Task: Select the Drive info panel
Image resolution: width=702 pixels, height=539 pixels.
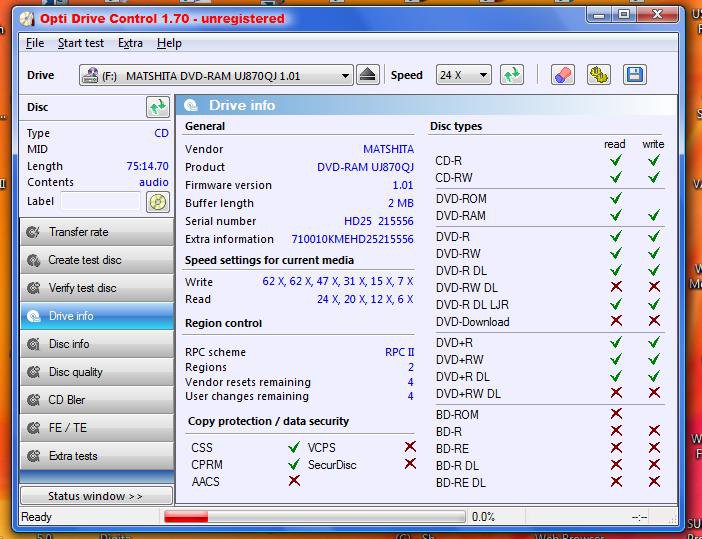Action: [x=97, y=316]
